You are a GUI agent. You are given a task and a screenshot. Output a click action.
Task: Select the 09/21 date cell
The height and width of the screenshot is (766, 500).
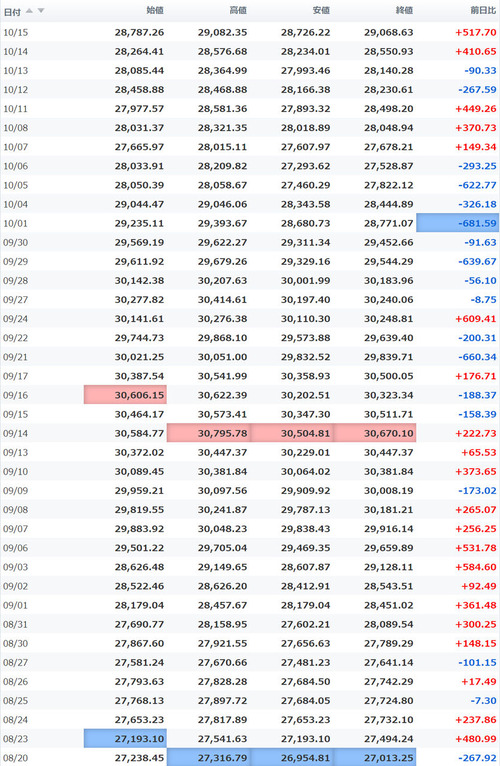pyautogui.click(x=16, y=357)
